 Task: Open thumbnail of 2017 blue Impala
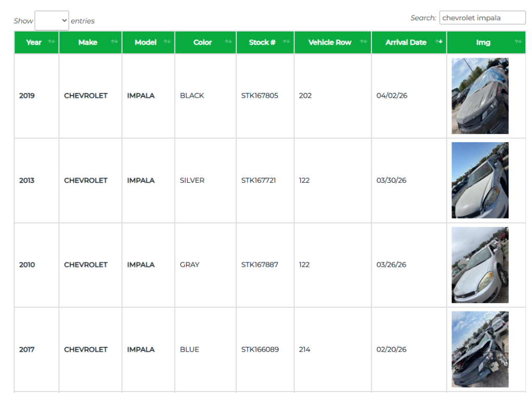tap(480, 349)
